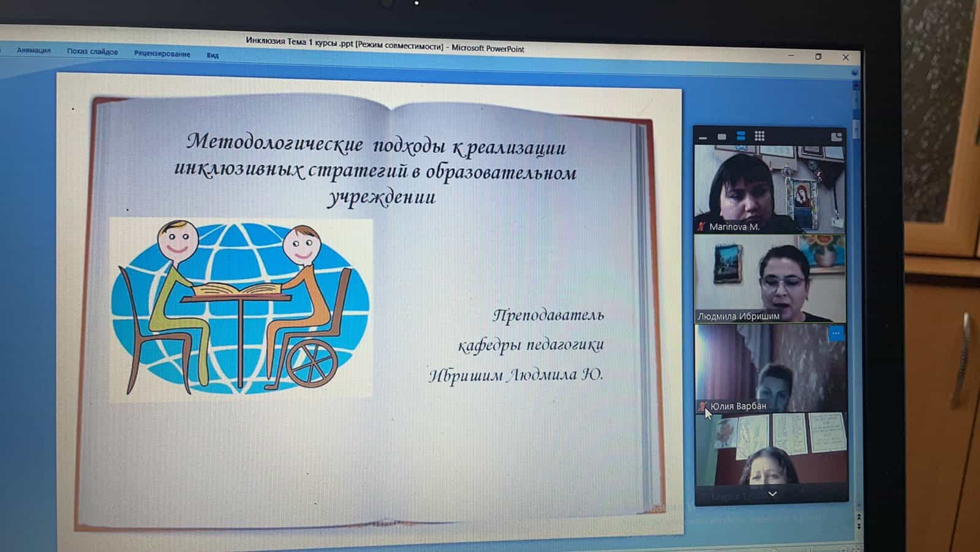
Task: Select the stacked thumbnail strip view
Action: pyautogui.click(x=741, y=136)
